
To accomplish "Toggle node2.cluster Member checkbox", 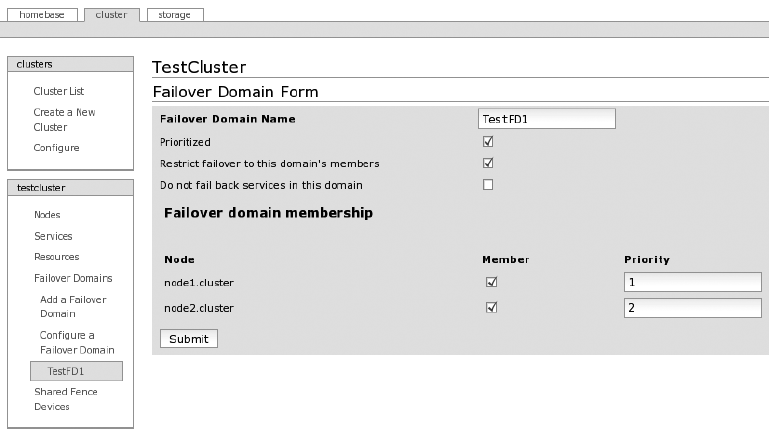I will coord(491,308).
